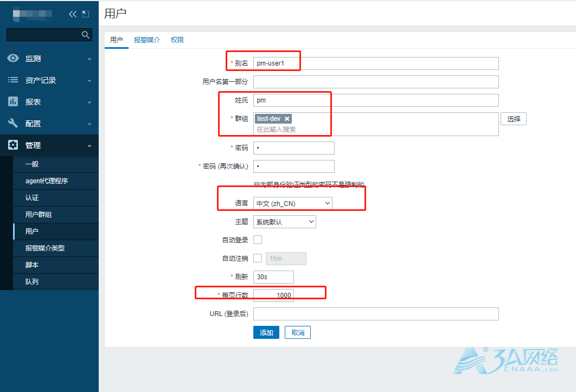Collapse the 管理 menu chevron
The width and height of the screenshot is (576, 392).
[x=89, y=146]
